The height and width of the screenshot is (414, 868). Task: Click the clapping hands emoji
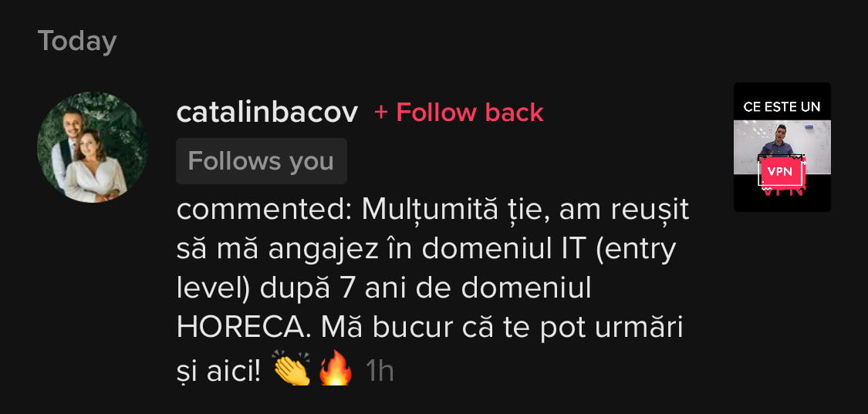(x=292, y=369)
